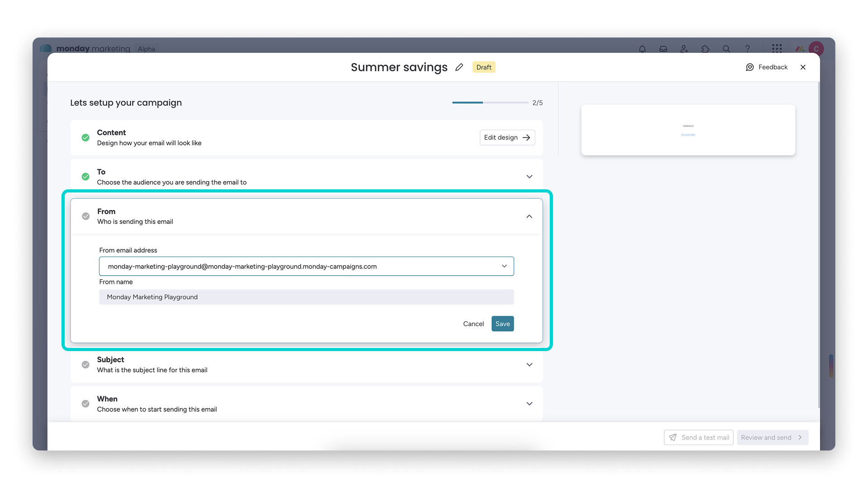Click the Feedback chat bubble icon
The width and height of the screenshot is (868, 488).
(x=750, y=67)
